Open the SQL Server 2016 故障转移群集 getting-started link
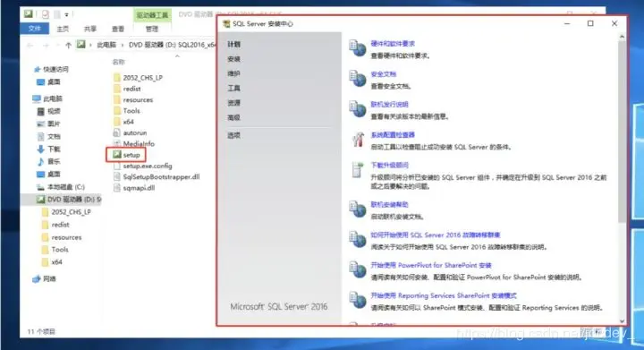Screen dimensions: 644x350 (436, 235)
